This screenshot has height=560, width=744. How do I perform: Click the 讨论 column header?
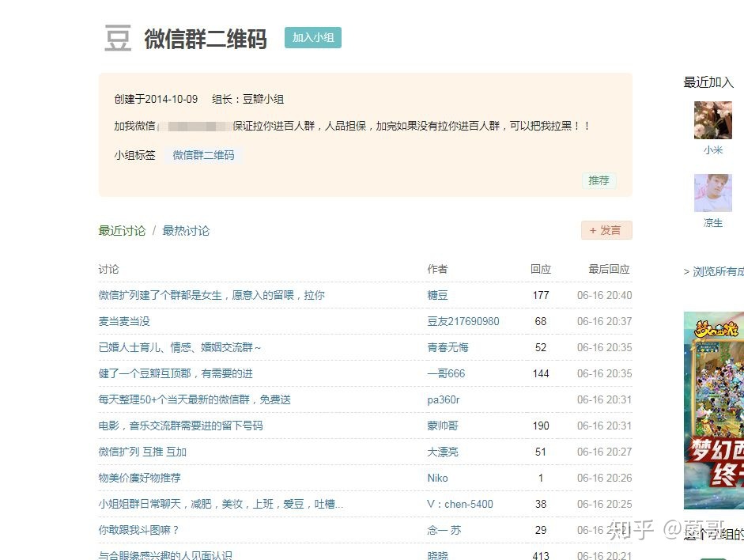coord(108,269)
